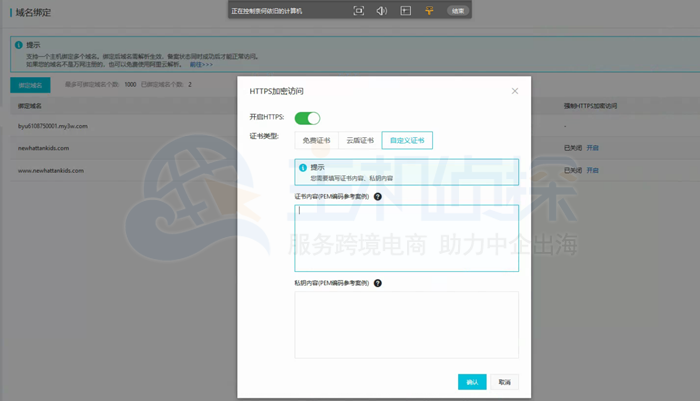Viewport: 700px width, 401px height.
Task: Click the 结束 button in remote control bar
Action: (x=458, y=11)
